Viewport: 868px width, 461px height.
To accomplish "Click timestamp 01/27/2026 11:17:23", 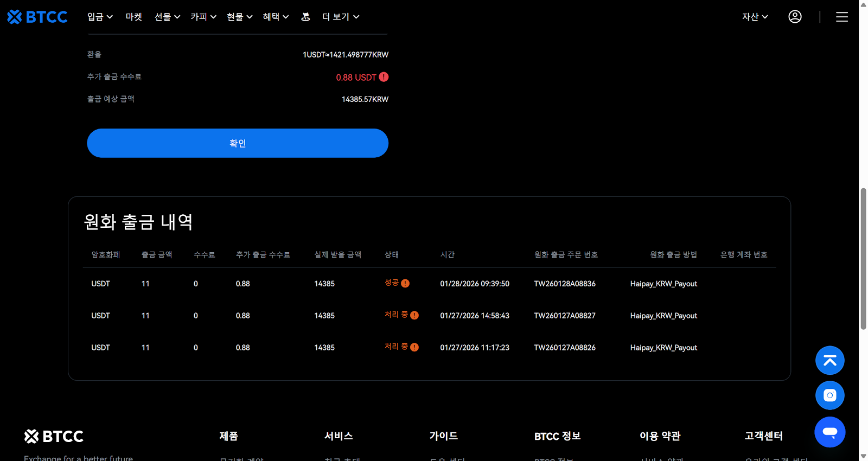I will point(475,348).
